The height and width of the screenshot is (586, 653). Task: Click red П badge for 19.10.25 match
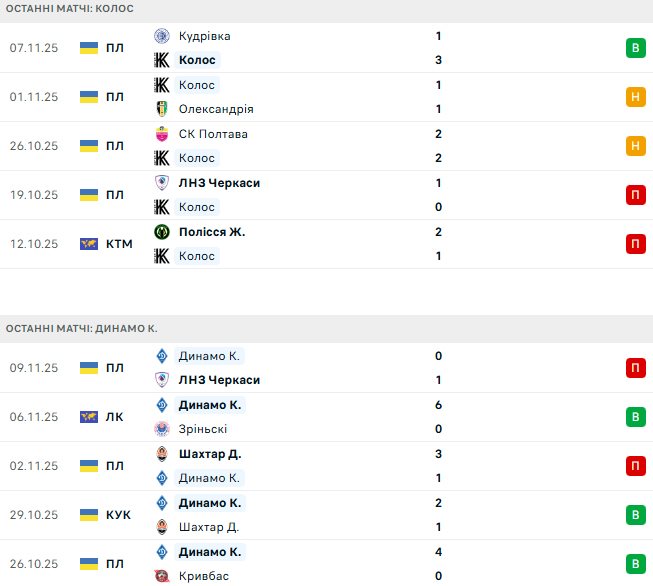pyautogui.click(x=634, y=195)
